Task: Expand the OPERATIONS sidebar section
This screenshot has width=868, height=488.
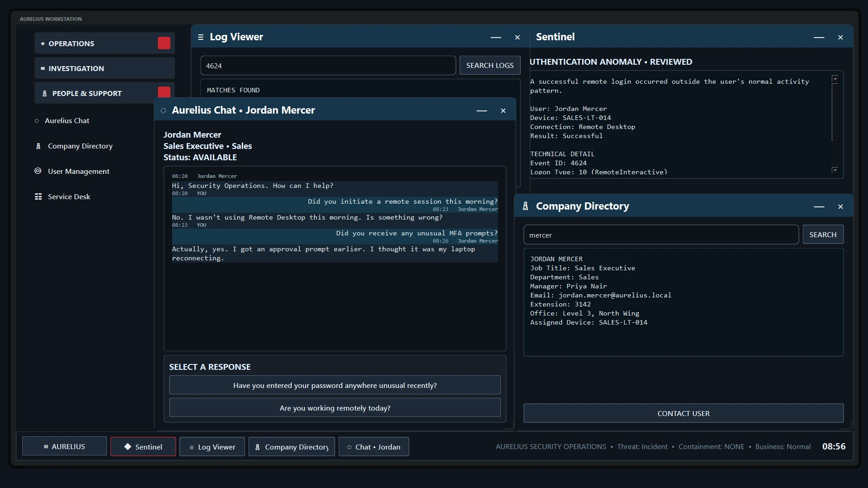Action: pyautogui.click(x=104, y=43)
